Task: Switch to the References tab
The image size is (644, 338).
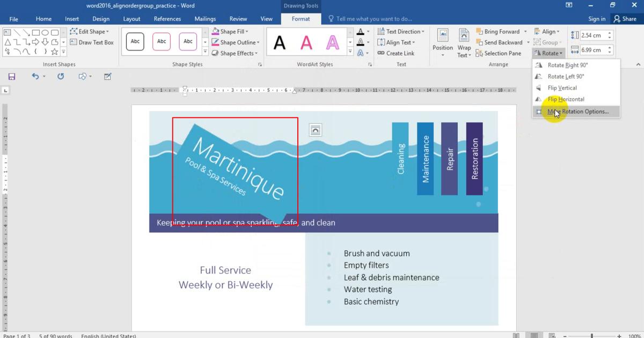Action: pyautogui.click(x=167, y=19)
